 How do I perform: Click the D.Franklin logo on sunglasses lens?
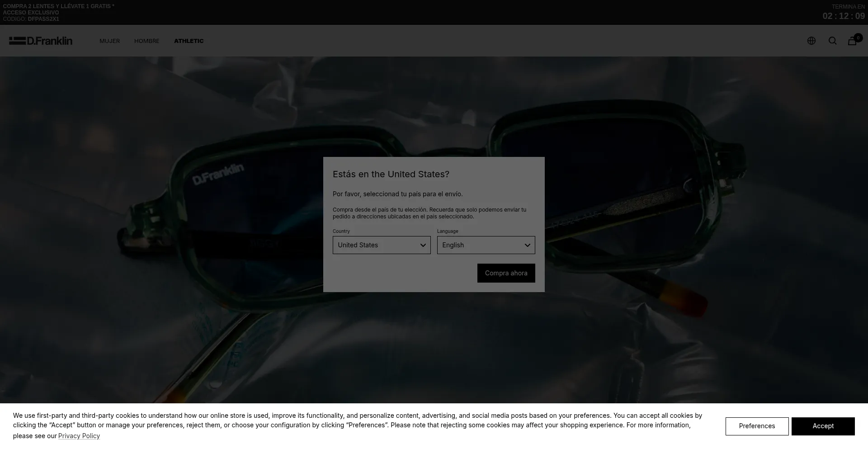coord(218,174)
